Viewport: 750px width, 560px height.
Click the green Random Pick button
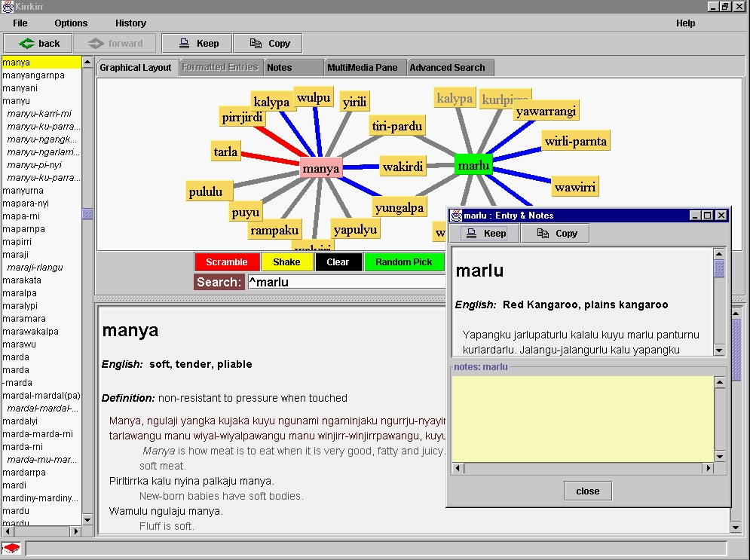(404, 262)
